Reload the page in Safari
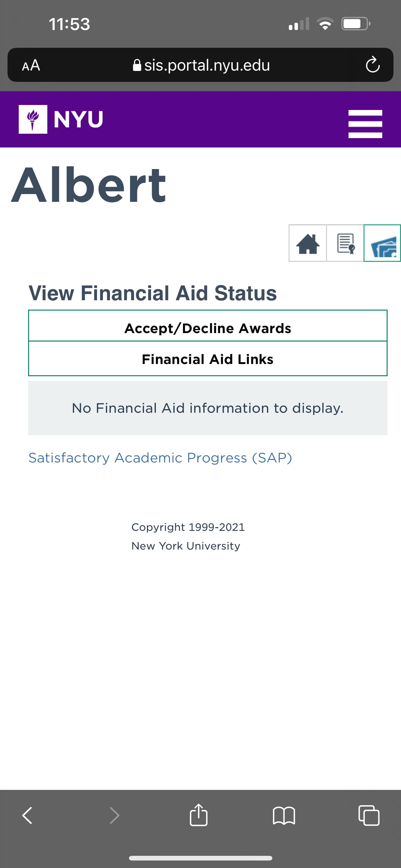Image resolution: width=401 pixels, height=868 pixels. pos(372,65)
